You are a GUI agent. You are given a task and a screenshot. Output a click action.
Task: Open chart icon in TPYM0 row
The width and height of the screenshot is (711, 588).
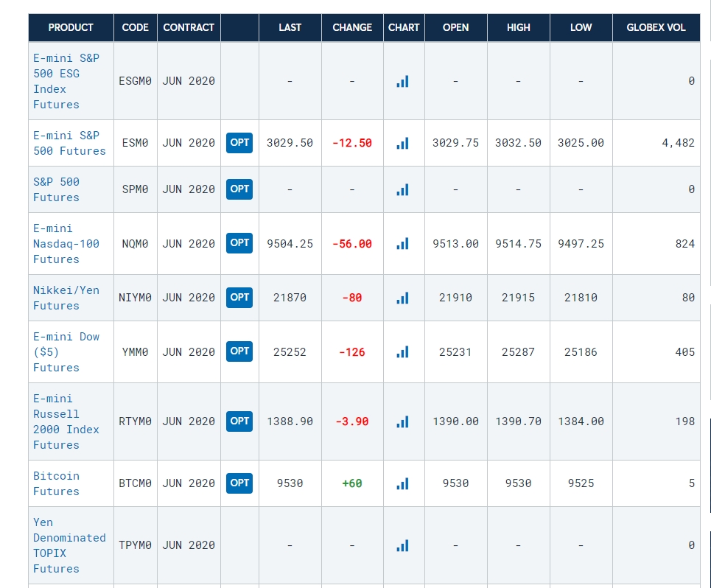click(403, 545)
